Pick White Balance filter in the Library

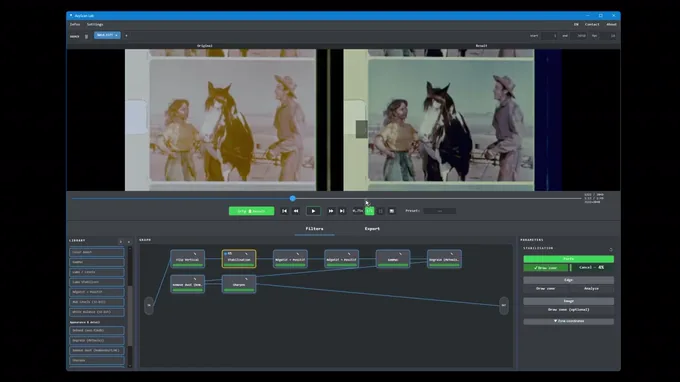pyautogui.click(x=97, y=312)
